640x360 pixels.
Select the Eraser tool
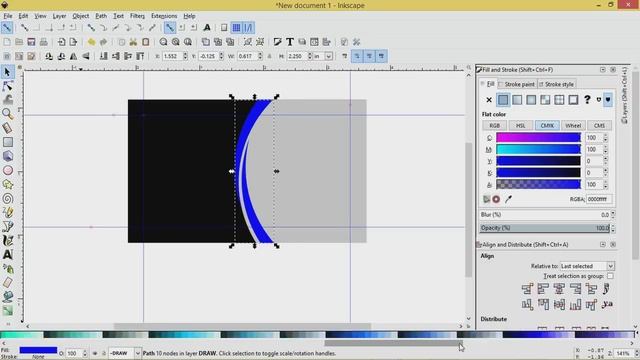(7, 282)
